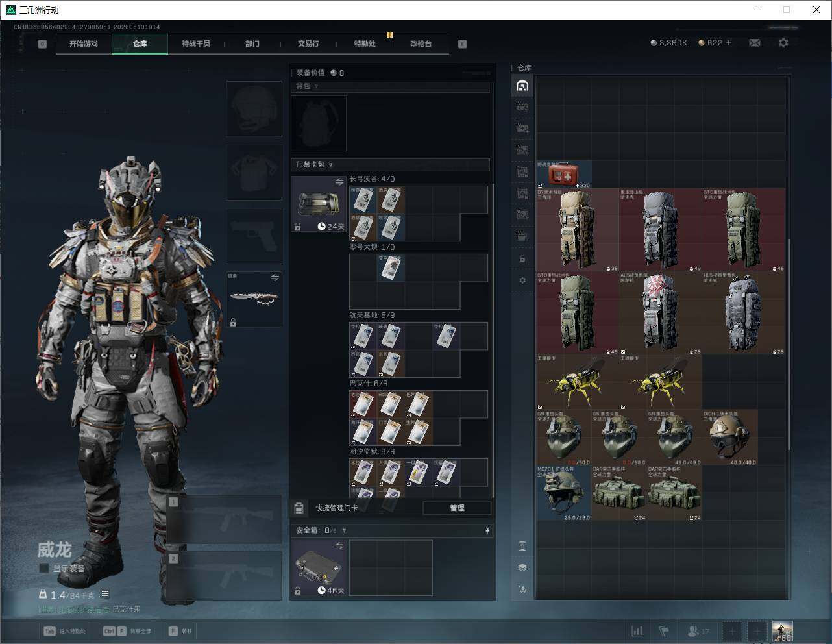
Task: Select the second 工蜂模型 item
Action: click(661, 382)
